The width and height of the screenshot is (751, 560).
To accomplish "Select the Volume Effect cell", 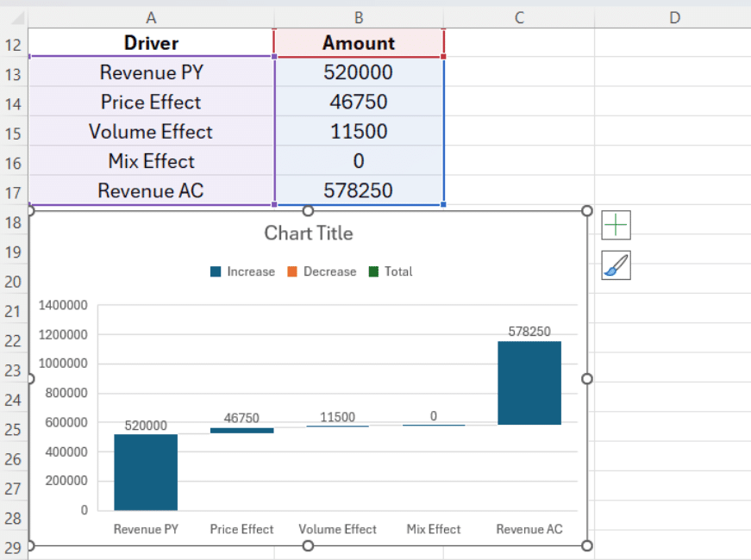I will 152,132.
